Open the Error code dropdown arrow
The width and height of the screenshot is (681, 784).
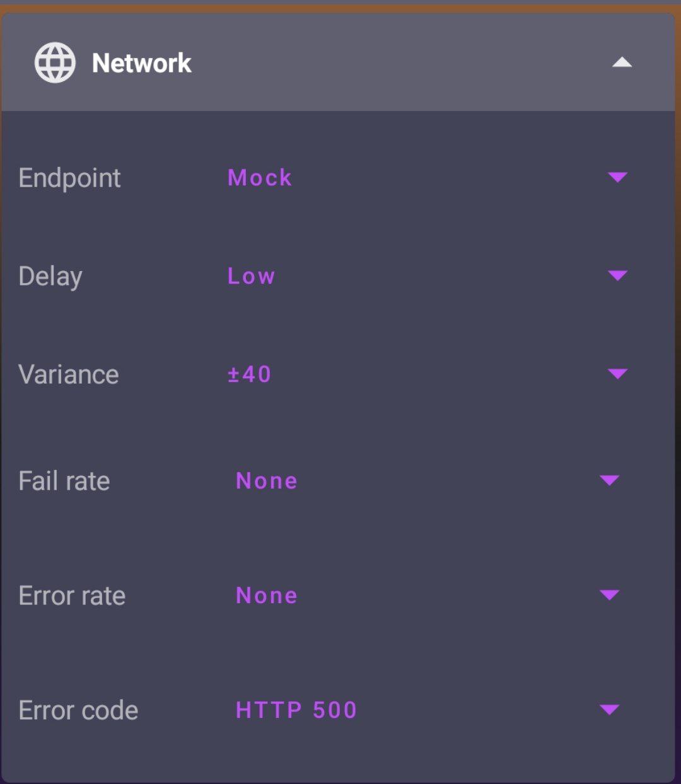(x=609, y=710)
